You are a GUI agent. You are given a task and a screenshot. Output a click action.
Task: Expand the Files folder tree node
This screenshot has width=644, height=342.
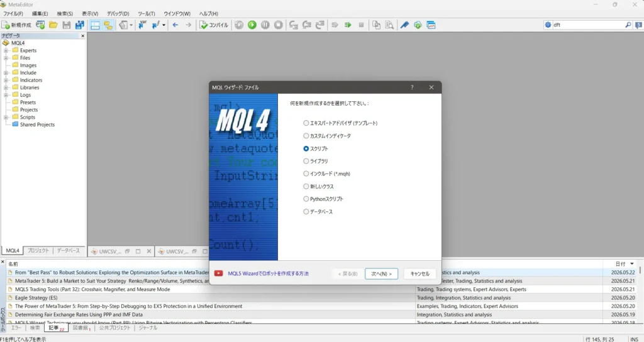coord(6,58)
